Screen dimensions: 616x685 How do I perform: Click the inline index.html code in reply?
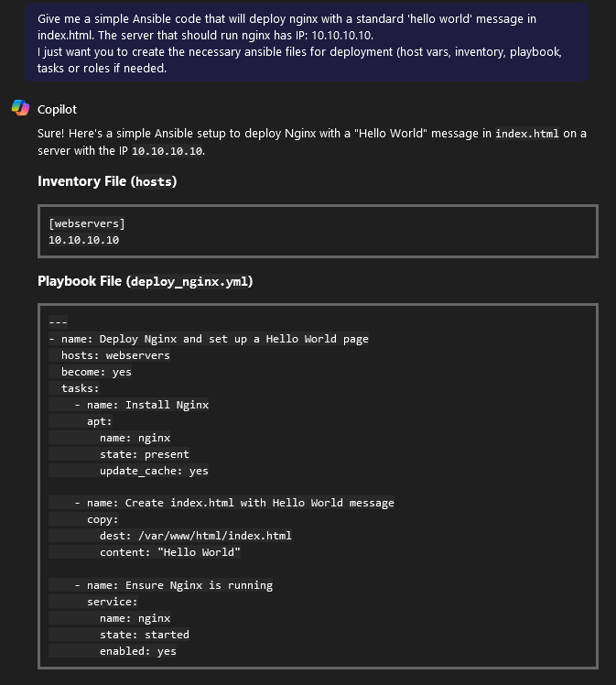[527, 134]
